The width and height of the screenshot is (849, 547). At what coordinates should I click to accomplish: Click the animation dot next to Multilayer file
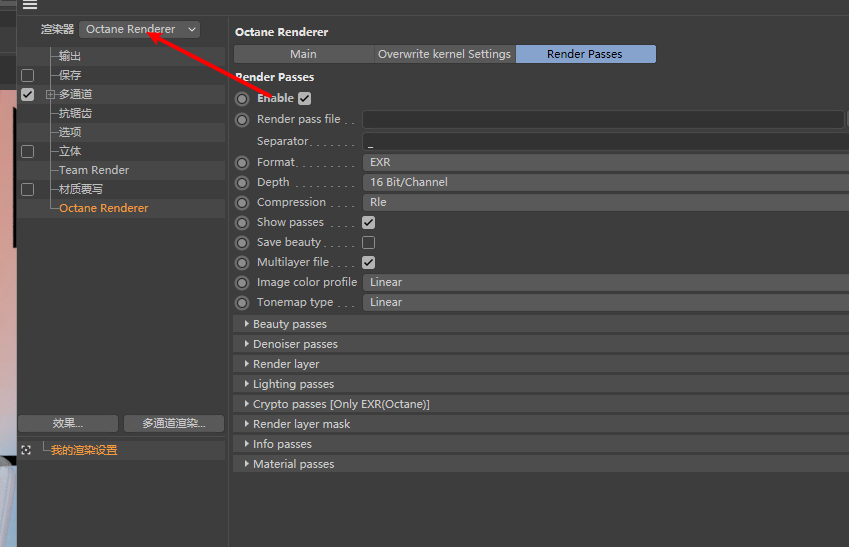242,263
